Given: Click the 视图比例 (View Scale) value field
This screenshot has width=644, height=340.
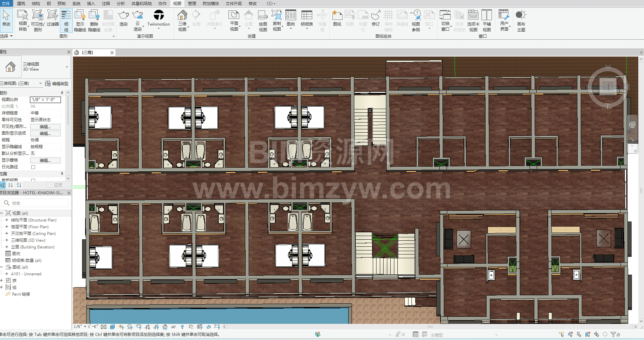Looking at the screenshot, I should (x=45, y=100).
